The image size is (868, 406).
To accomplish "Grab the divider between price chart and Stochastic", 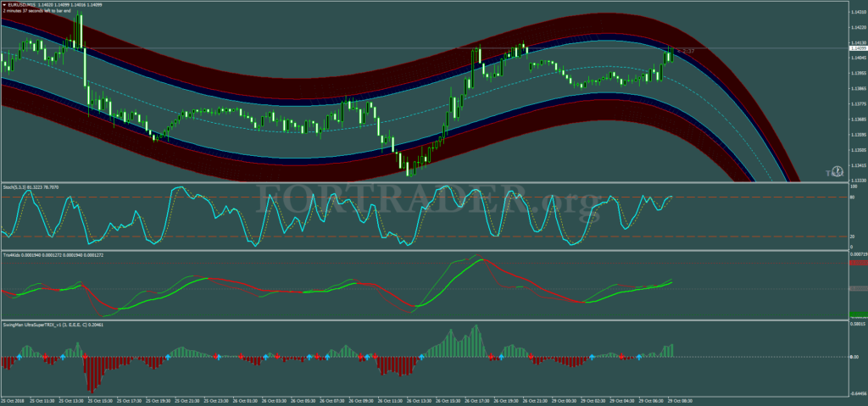I will 424,182.
